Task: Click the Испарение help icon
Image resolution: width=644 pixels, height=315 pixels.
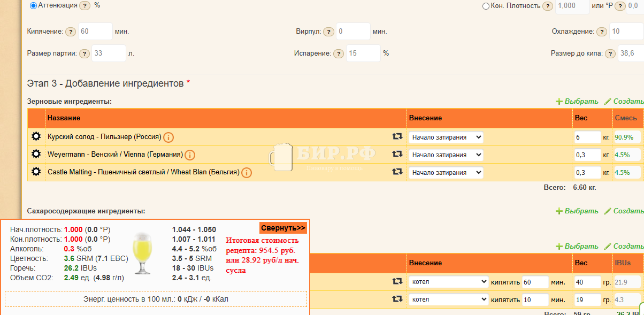Action: tap(339, 53)
